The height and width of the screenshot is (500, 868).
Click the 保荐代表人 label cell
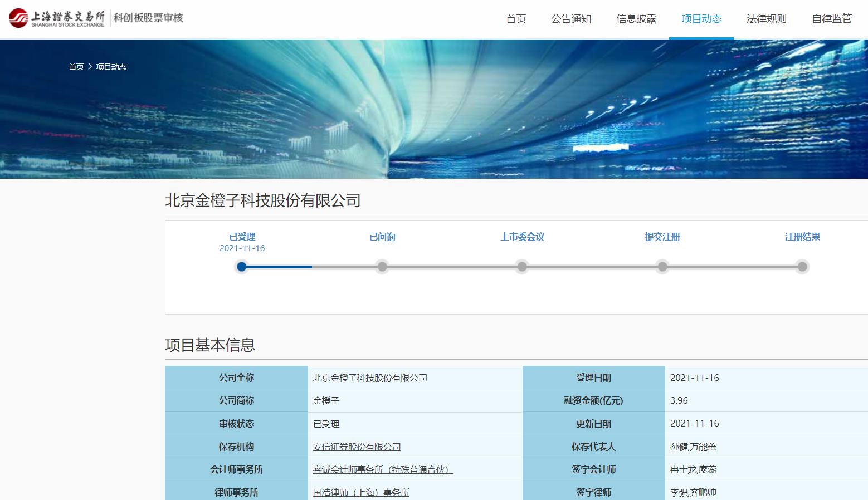(594, 447)
